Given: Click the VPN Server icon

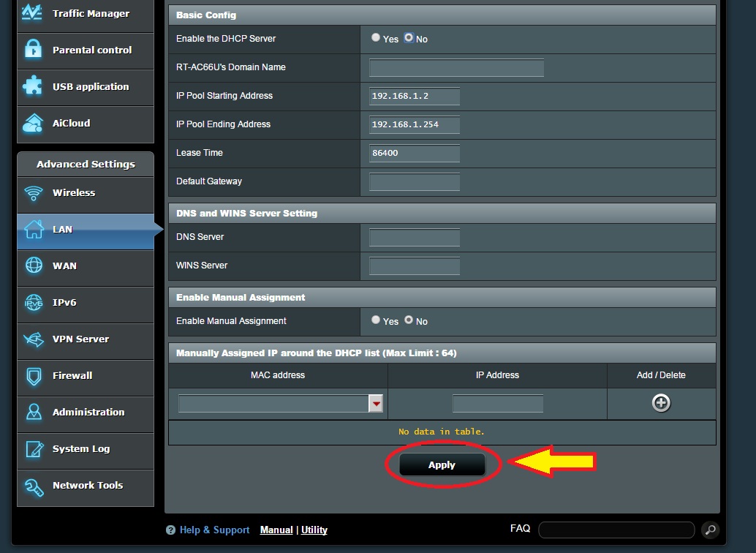Looking at the screenshot, I should (34, 339).
